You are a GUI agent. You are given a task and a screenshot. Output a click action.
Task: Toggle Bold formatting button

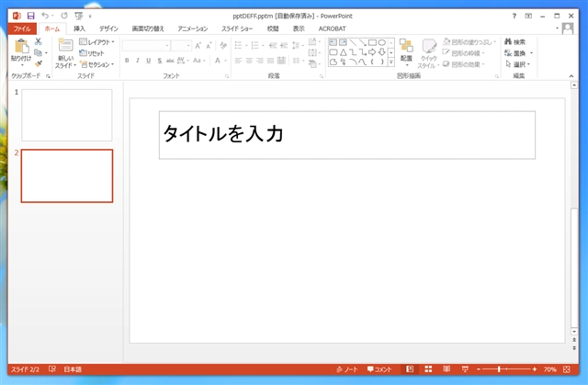(x=126, y=62)
